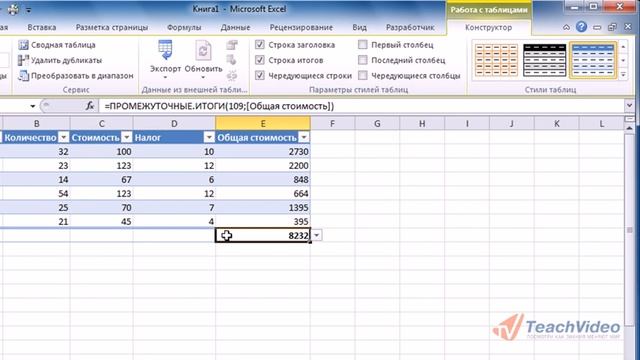
Task: Click unlink icon right of Обновить
Action: pyautogui.click(x=232, y=76)
